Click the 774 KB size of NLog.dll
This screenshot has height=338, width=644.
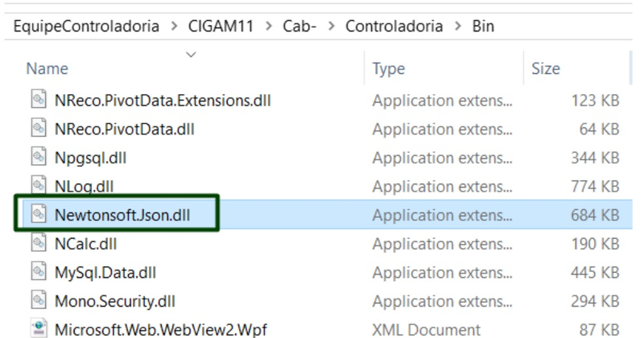click(x=595, y=187)
